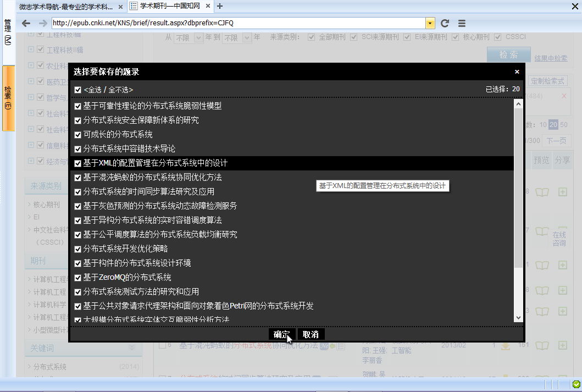The width and height of the screenshot is (582, 392).
Task: Expand the 哲学与人文 tree node
Action: pos(31,97)
